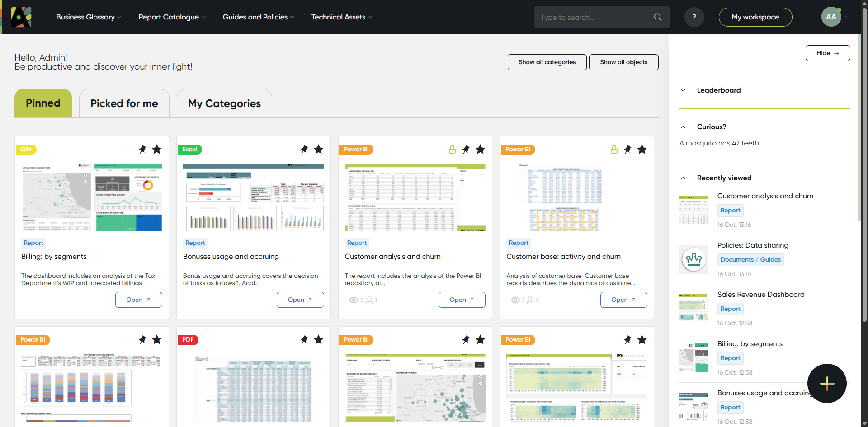Unpin the Billing: by segments card
The height and width of the screenshot is (427, 868).
(142, 150)
